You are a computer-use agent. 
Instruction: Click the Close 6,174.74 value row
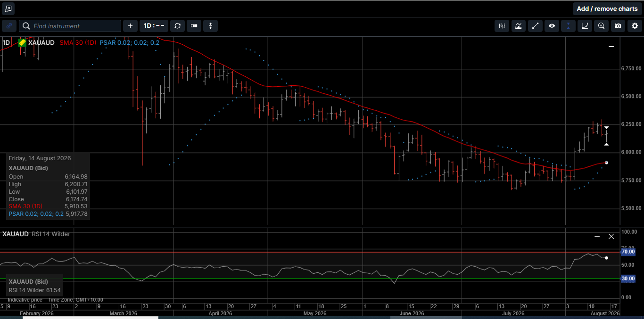[x=48, y=199]
